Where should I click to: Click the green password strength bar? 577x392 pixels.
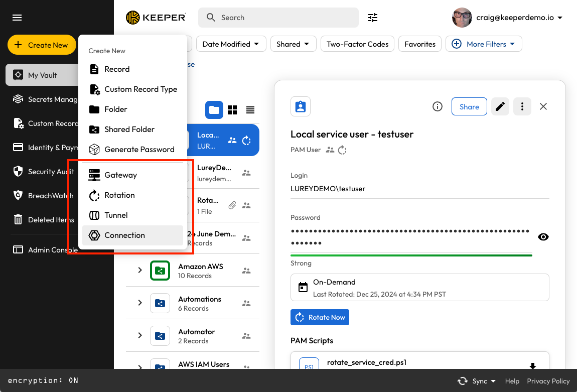click(x=411, y=255)
